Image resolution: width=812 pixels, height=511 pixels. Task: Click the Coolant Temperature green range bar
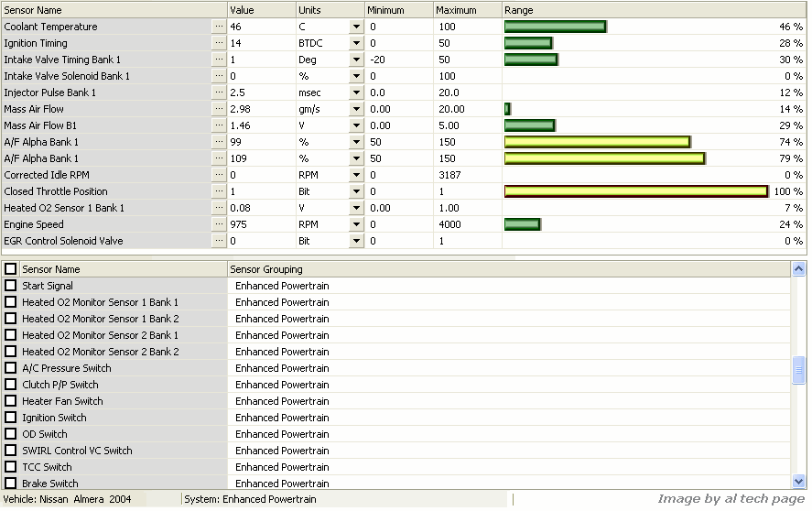pos(555,27)
